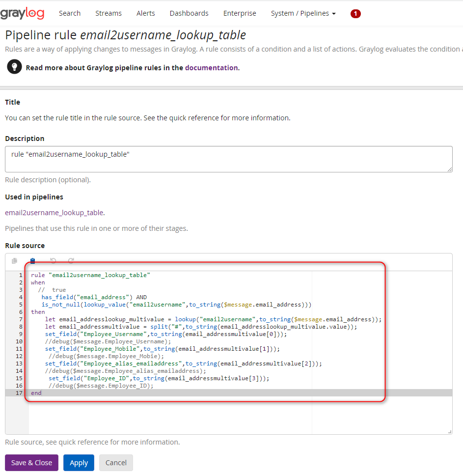Click the Graylog logo
The height and width of the screenshot is (476, 463).
(22, 13)
